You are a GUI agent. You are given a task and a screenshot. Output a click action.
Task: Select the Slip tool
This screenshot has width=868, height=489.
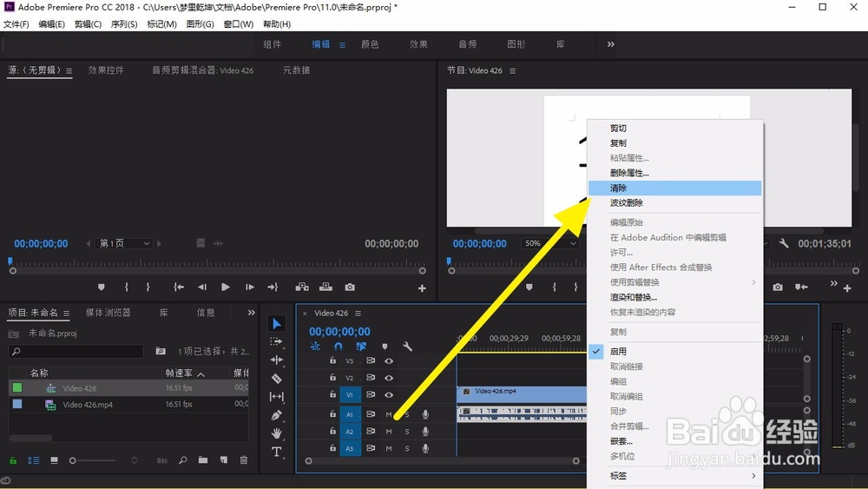276,397
